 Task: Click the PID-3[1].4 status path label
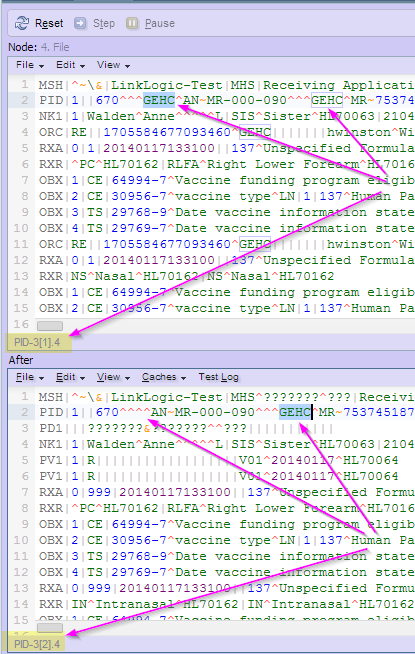click(37, 342)
